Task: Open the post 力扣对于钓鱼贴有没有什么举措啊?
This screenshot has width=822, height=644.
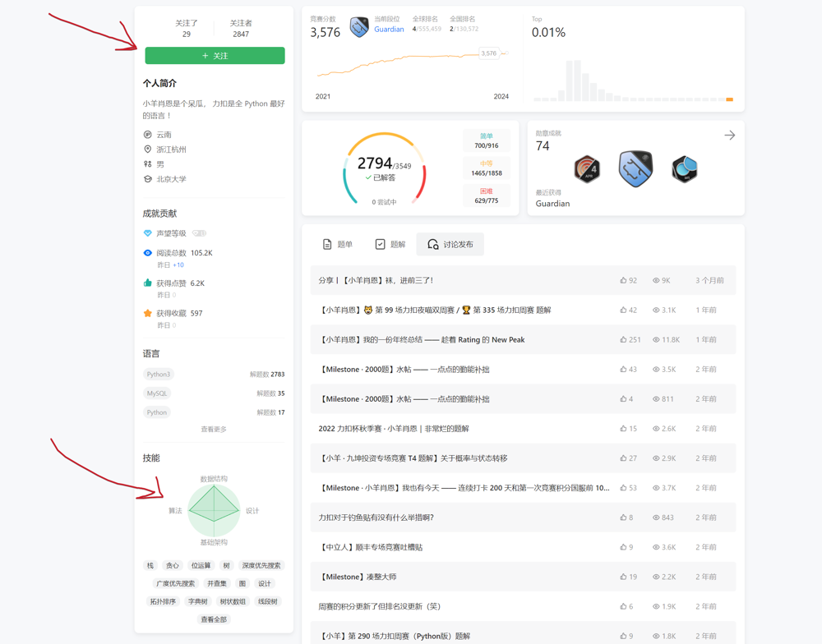Action: (x=376, y=517)
